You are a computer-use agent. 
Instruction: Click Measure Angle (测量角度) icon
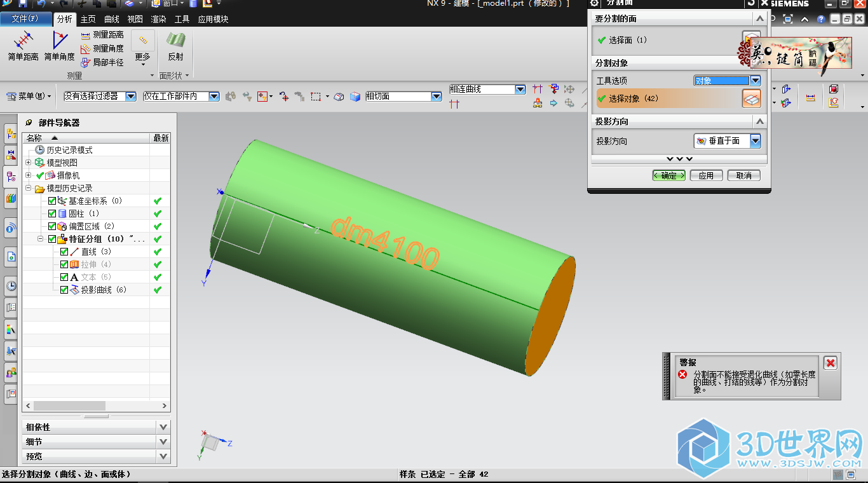click(86, 49)
